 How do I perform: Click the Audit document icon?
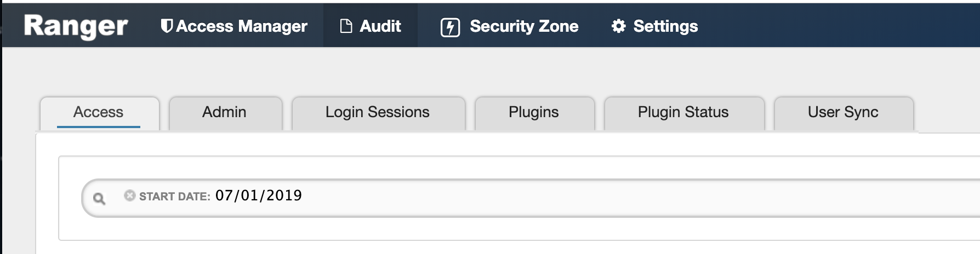[346, 26]
